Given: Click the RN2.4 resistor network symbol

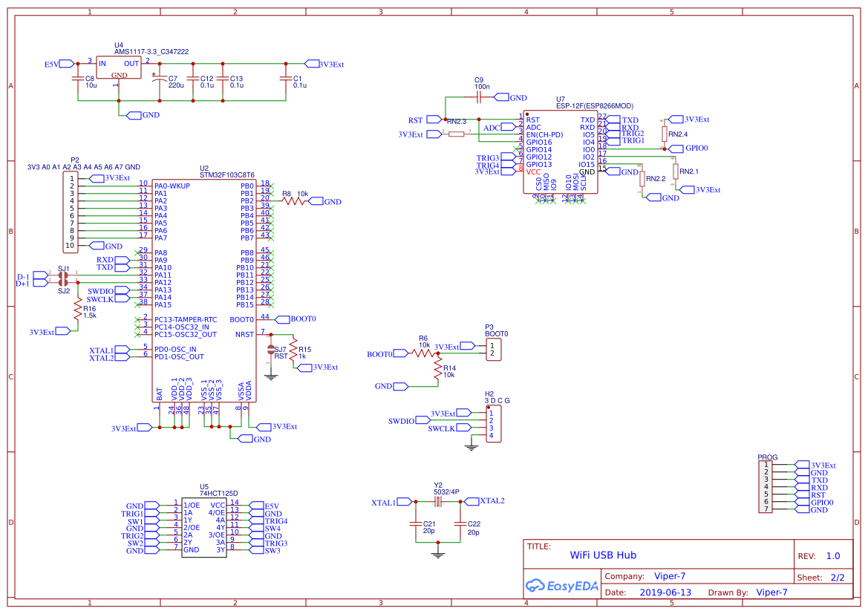Looking at the screenshot, I should click(x=663, y=132).
